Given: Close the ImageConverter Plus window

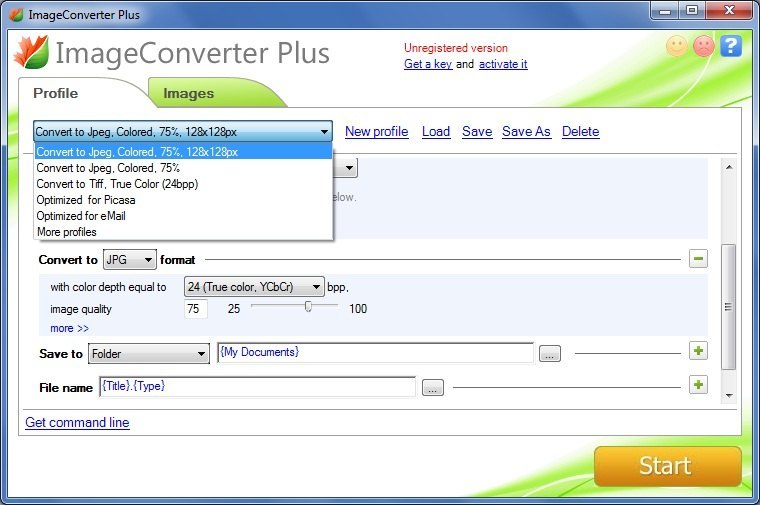Looking at the screenshot, I should tap(729, 11).
